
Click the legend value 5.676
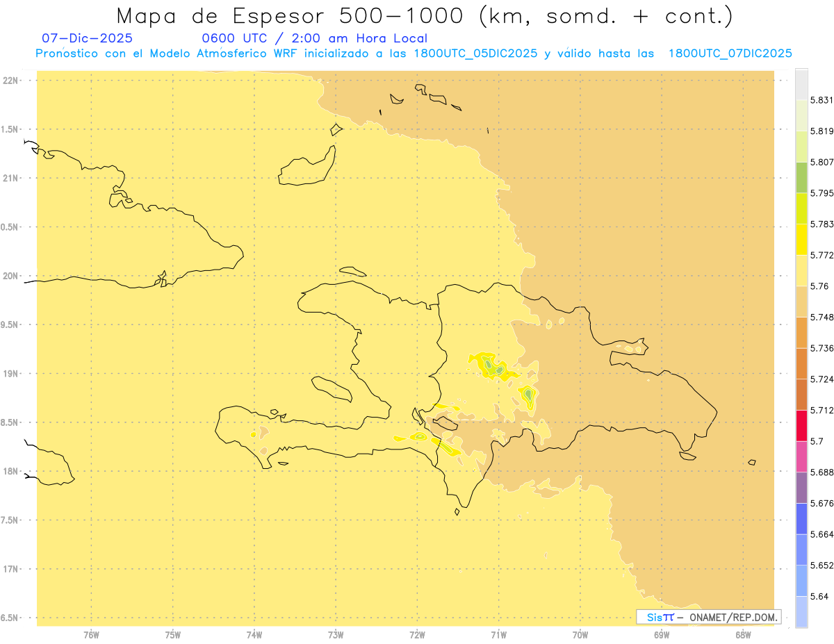click(x=821, y=504)
